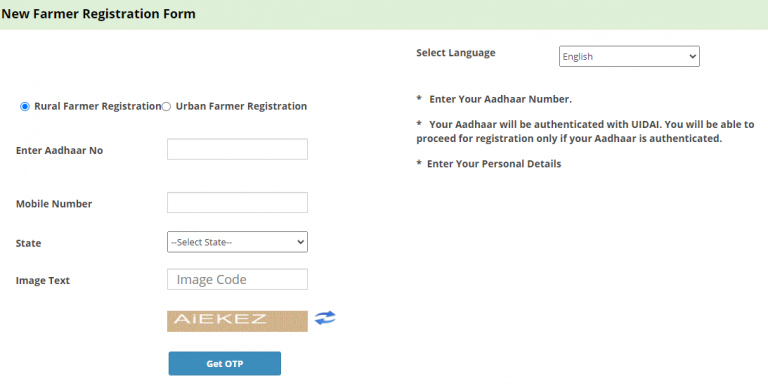This screenshot has width=768, height=386.
Task: Click the State dropdown arrow
Action: point(300,242)
